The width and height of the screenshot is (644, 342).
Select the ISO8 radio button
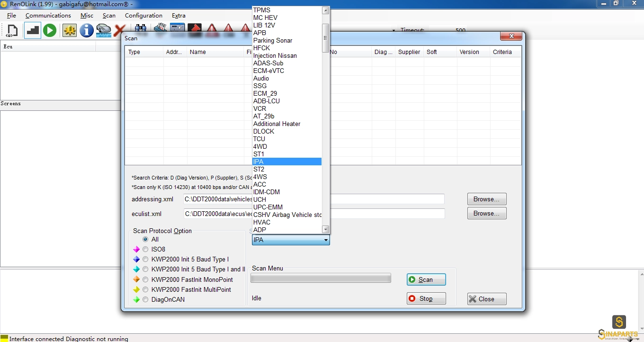click(145, 249)
